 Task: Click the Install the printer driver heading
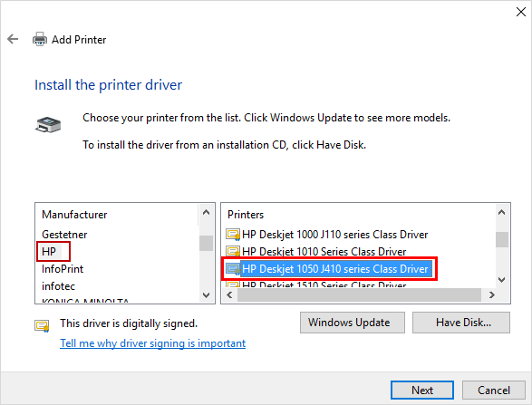click(x=108, y=85)
